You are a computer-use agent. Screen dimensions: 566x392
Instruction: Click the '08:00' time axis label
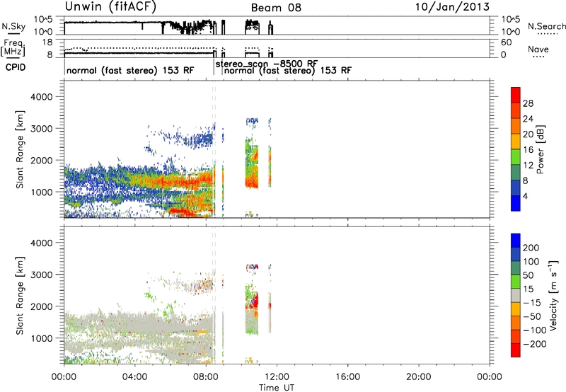coord(206,377)
